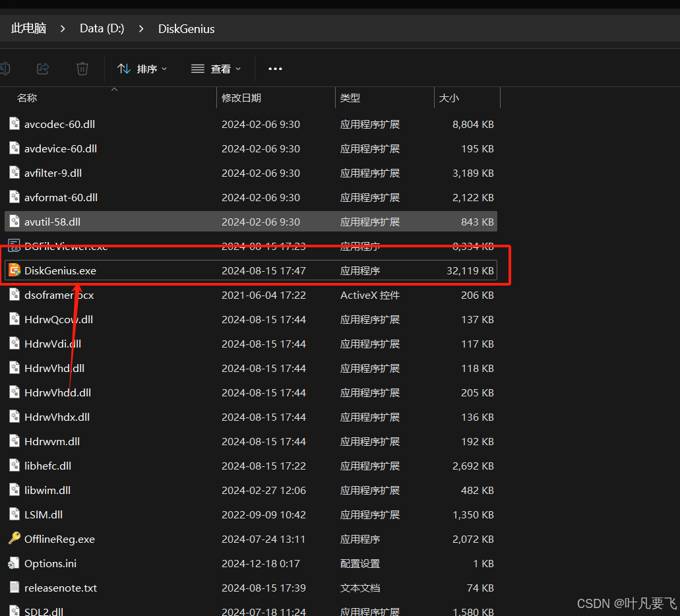Click the 32,119 KB size value
The image size is (680, 616).
coord(470,270)
